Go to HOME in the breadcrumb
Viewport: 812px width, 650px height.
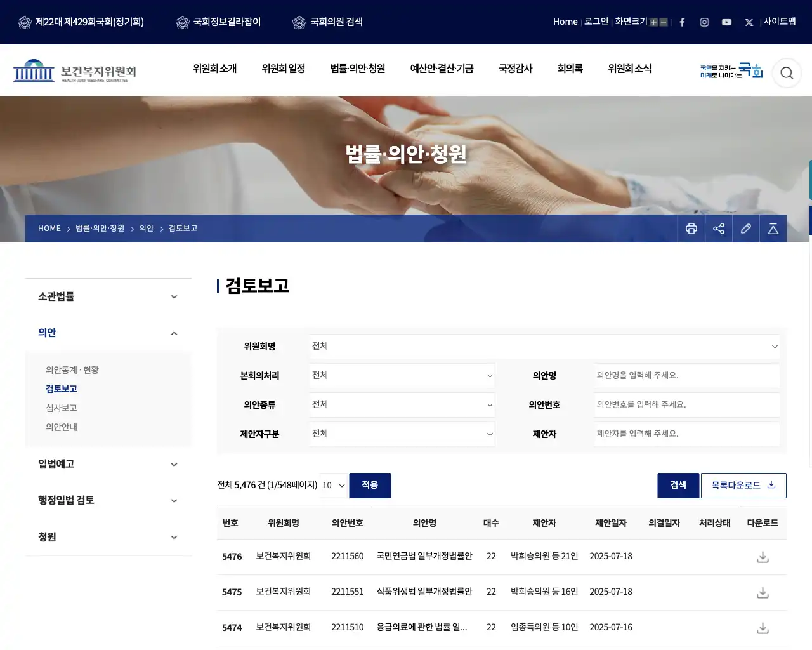[x=49, y=229]
